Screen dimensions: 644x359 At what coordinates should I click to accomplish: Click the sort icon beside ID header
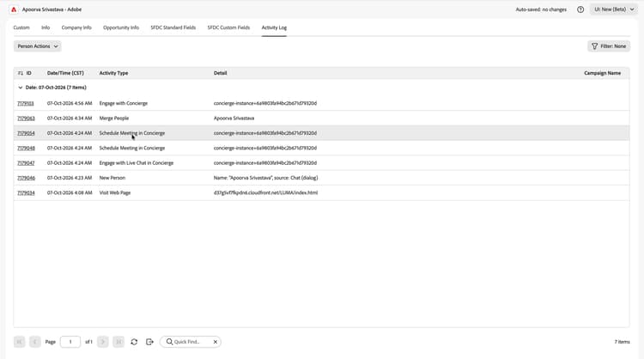(20, 73)
